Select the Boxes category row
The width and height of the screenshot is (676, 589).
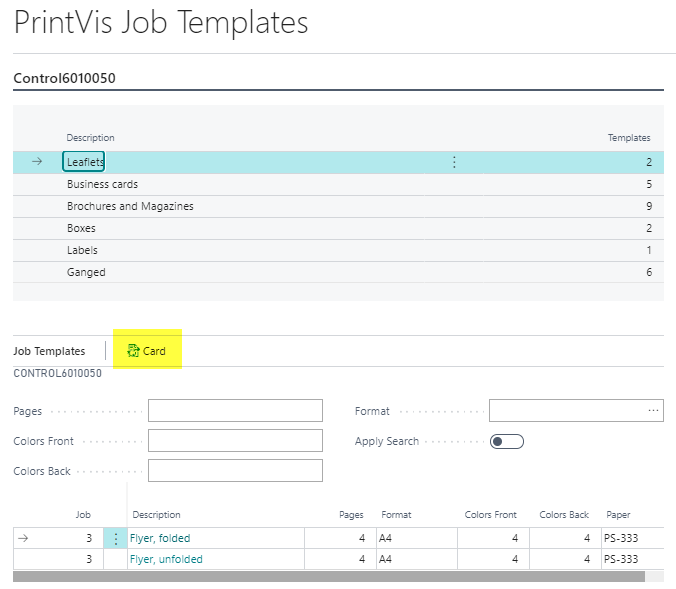tap(338, 228)
